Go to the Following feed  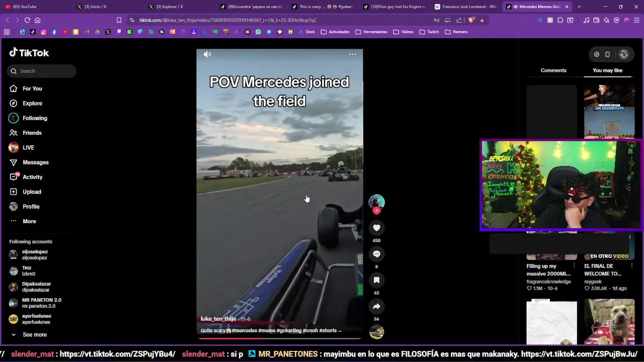(28, 118)
